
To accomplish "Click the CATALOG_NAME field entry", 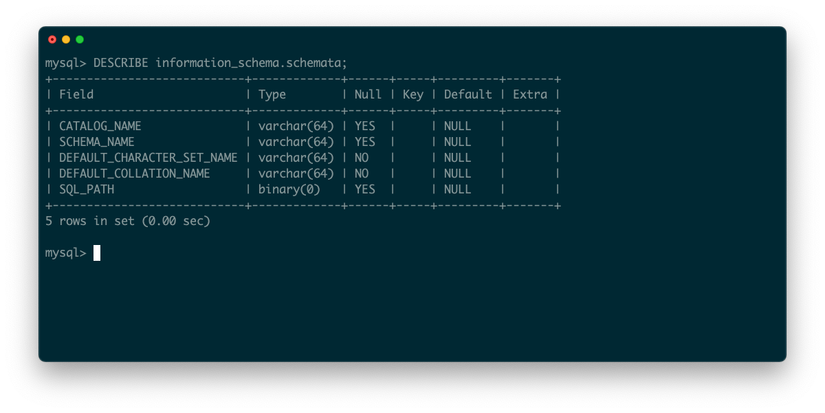I will pyautogui.click(x=100, y=126).
